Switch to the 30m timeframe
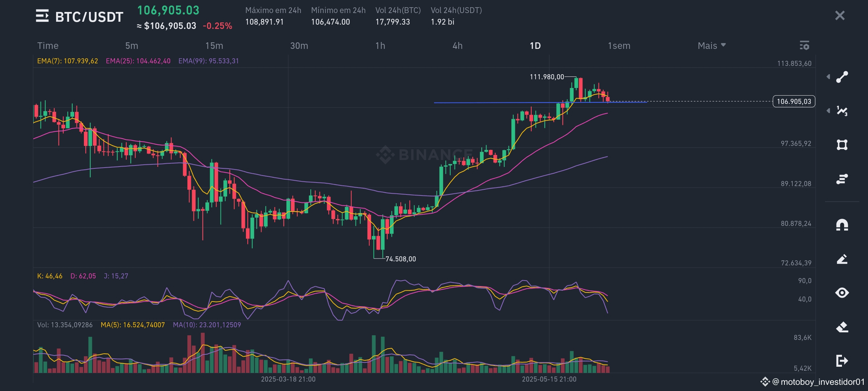Screen dimensions: 868x391 [x=299, y=46]
